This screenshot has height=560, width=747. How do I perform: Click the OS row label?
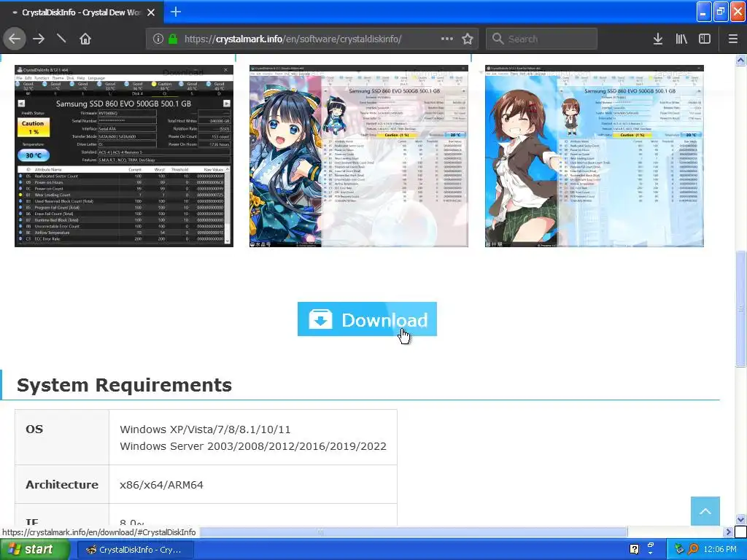click(x=34, y=429)
